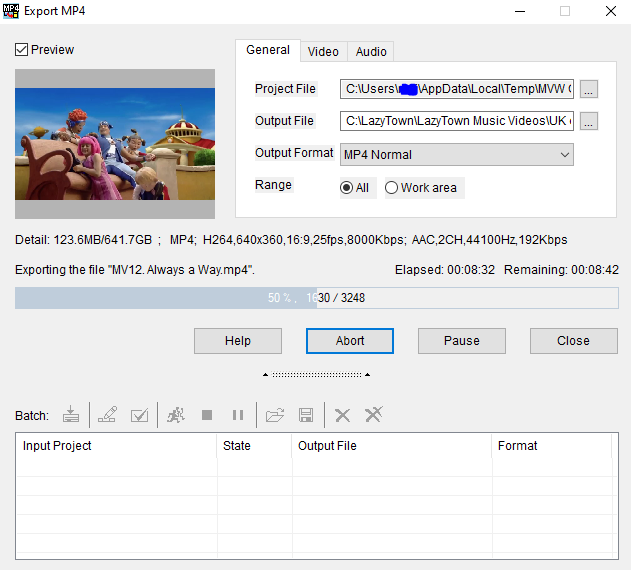Image resolution: width=631 pixels, height=570 pixels.
Task: Click the Project File path field
Action: (x=457, y=89)
